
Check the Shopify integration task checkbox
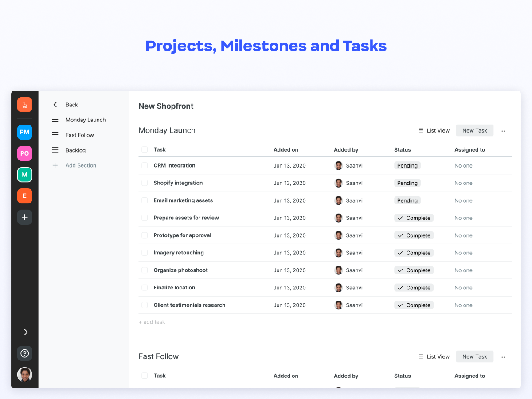(145, 183)
